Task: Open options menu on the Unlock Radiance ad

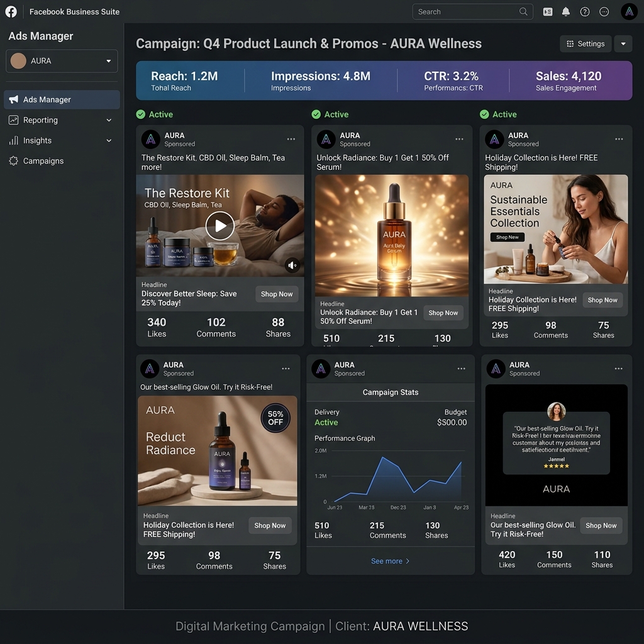Action: (x=459, y=139)
